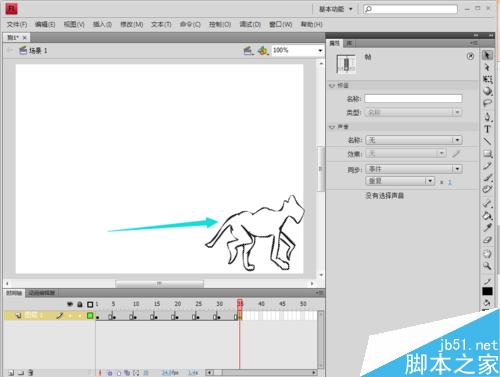Screen dimensions: 500x377
Task: Select the Free Transform tool
Action: coord(487,79)
